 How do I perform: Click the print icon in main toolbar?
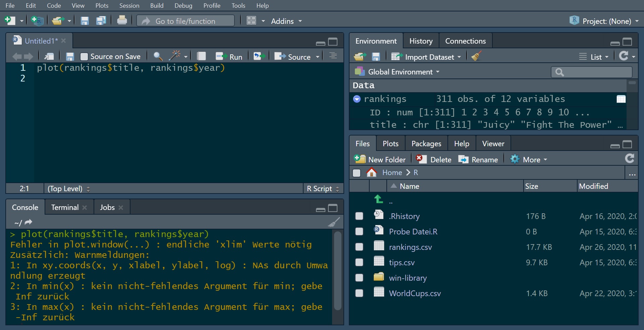pos(122,21)
